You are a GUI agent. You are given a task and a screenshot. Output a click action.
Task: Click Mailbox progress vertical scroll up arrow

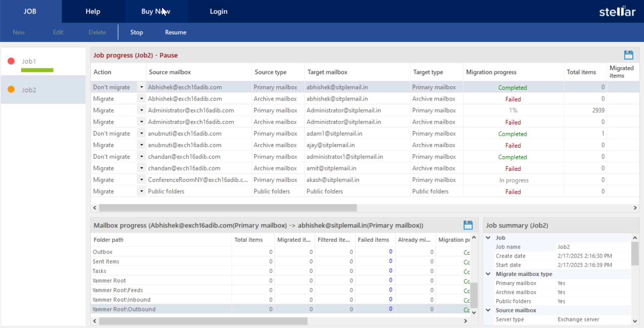474,237
